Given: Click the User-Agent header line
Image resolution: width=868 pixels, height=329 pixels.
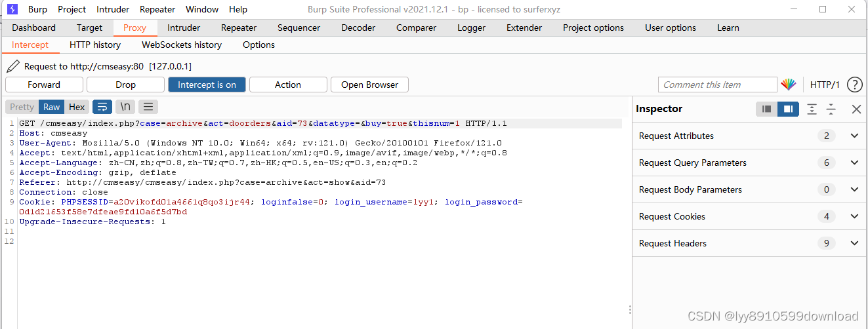Looking at the screenshot, I should pos(260,143).
